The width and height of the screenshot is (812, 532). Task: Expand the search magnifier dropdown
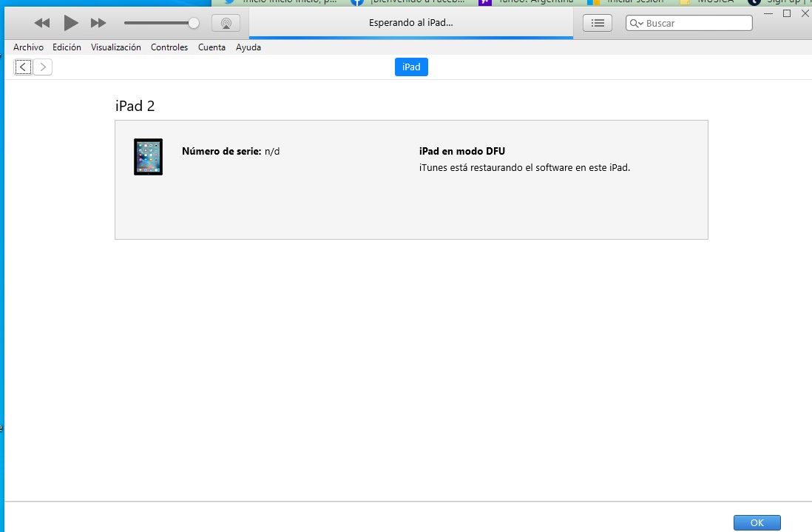(637, 24)
